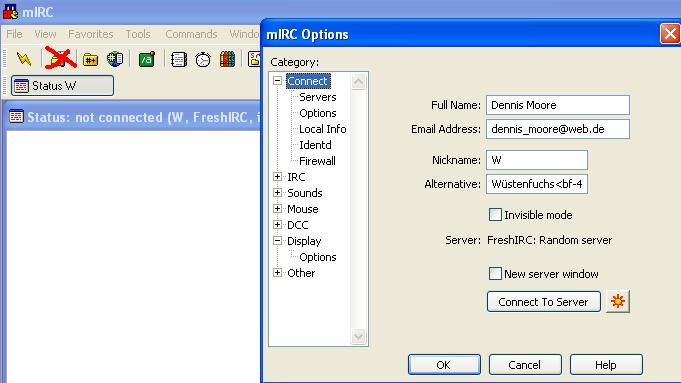
Task: Select Local Info tree item
Action: pos(322,129)
